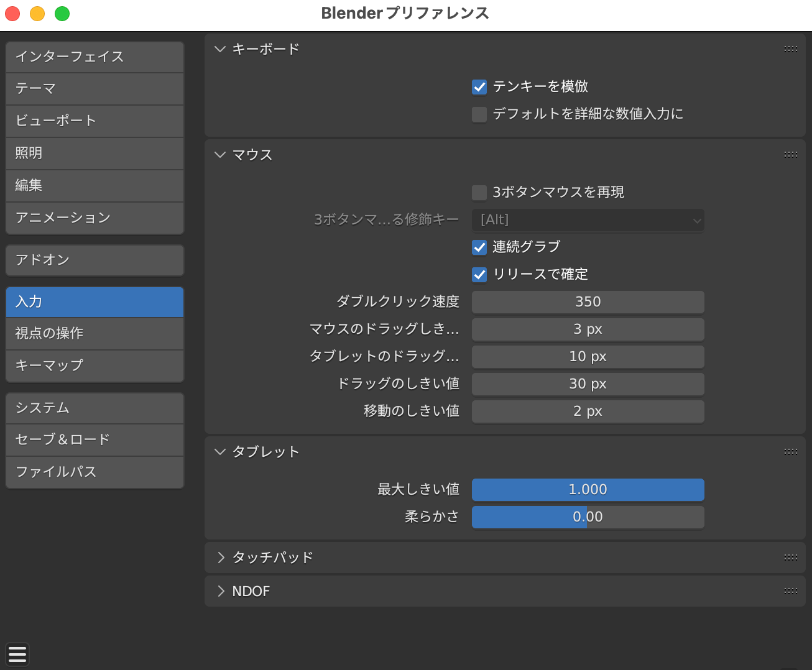Screen dimensions: 812x670
Task: Open ビューポート preferences tab
Action: tap(95, 121)
